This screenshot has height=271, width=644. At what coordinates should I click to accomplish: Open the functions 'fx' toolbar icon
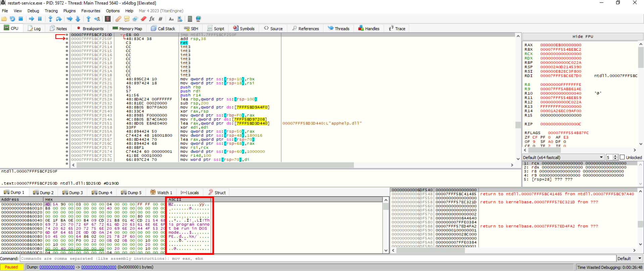[152, 19]
